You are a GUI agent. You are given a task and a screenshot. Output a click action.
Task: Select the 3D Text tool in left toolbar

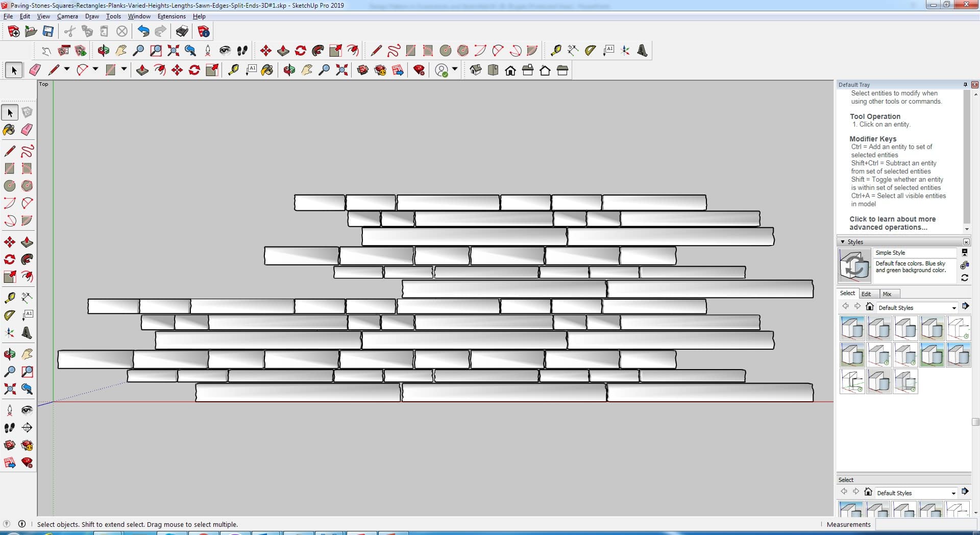pyautogui.click(x=27, y=333)
